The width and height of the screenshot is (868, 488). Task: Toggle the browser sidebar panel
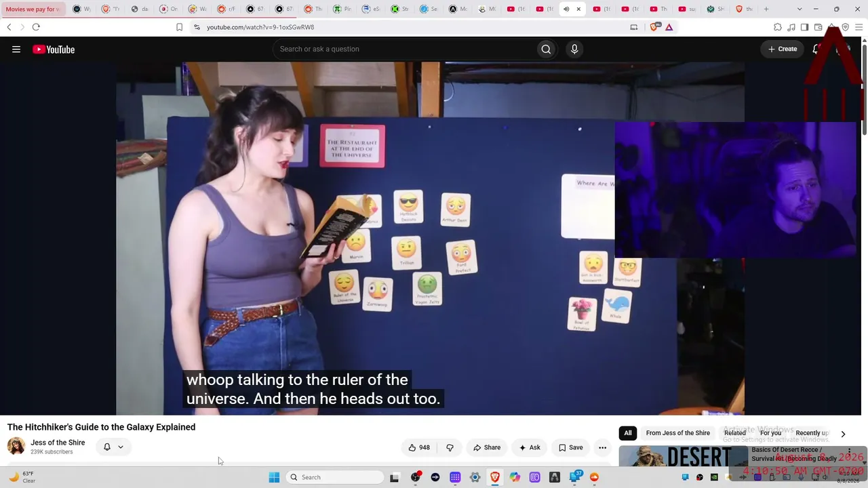click(x=804, y=27)
